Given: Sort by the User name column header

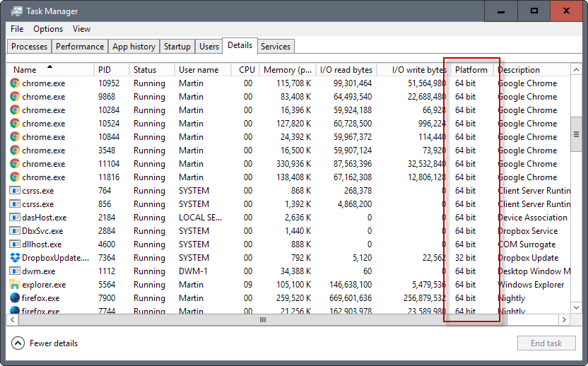Looking at the screenshot, I should (203, 70).
